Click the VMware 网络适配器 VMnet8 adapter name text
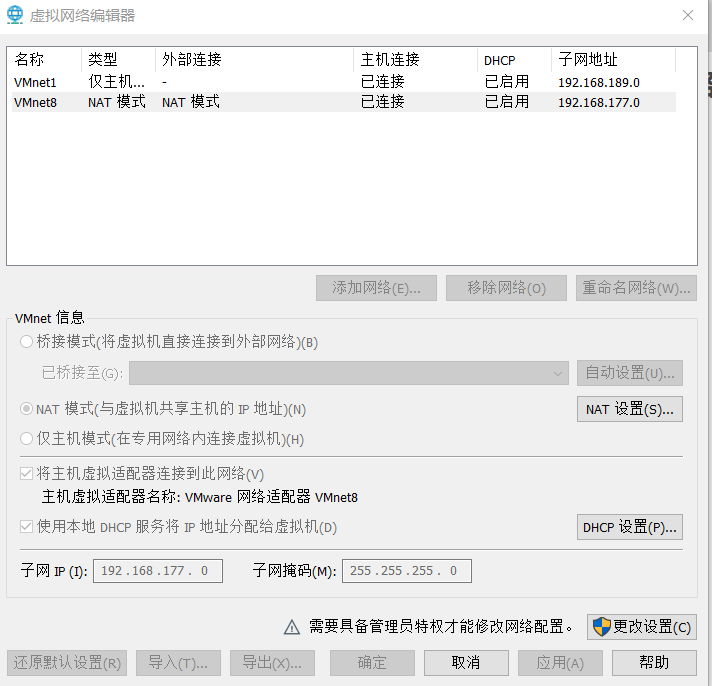 (x=271, y=497)
